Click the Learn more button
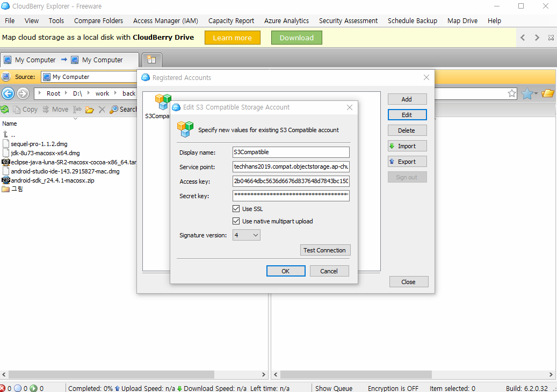Image resolution: width=557 pixels, height=392 pixels. tap(233, 38)
